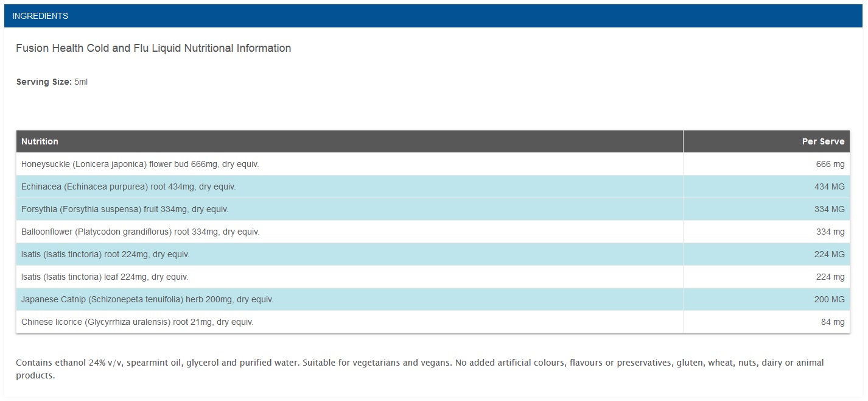This screenshot has height=401, width=868.
Task: Click the 434 MG value
Action: [x=830, y=186]
